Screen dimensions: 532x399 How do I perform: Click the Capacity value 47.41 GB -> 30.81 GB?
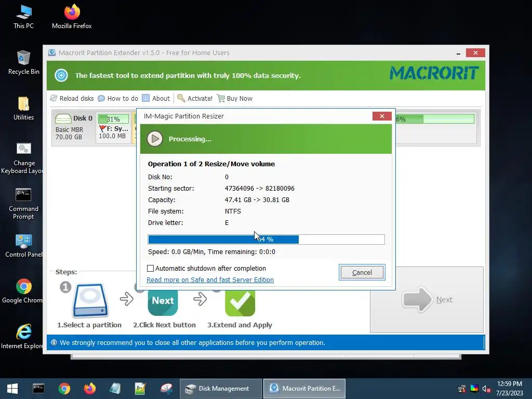(x=257, y=200)
